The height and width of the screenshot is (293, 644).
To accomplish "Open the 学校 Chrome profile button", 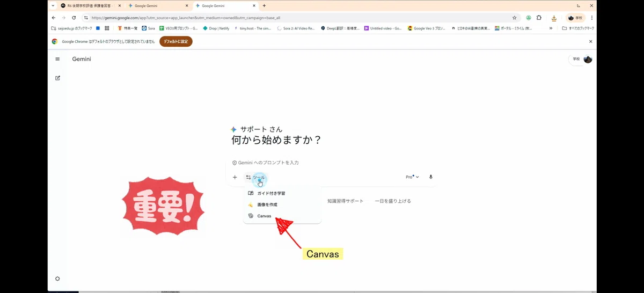I will tap(576, 18).
